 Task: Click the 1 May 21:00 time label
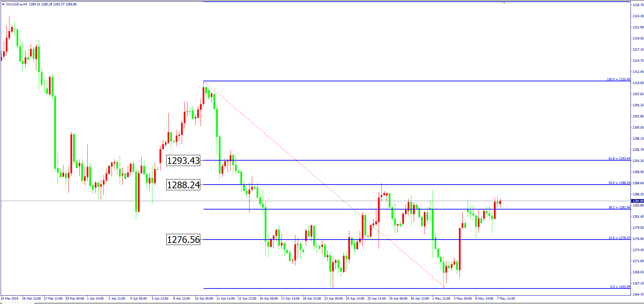[441, 299]
